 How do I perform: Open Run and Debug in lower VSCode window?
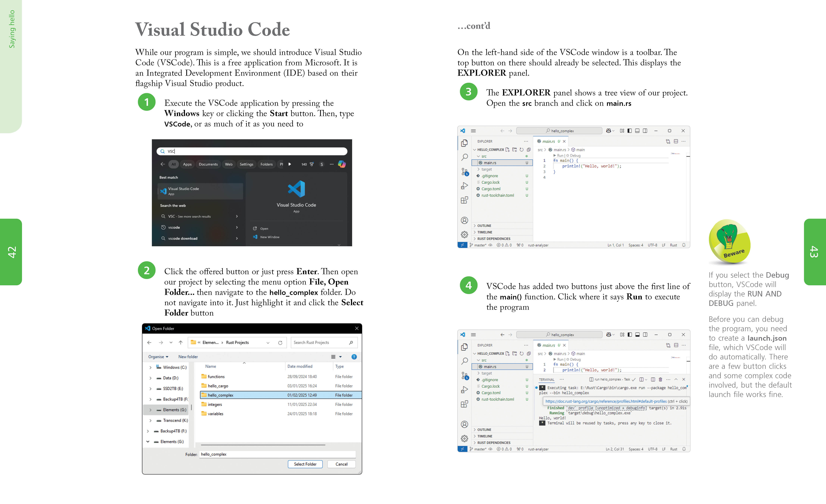464,390
